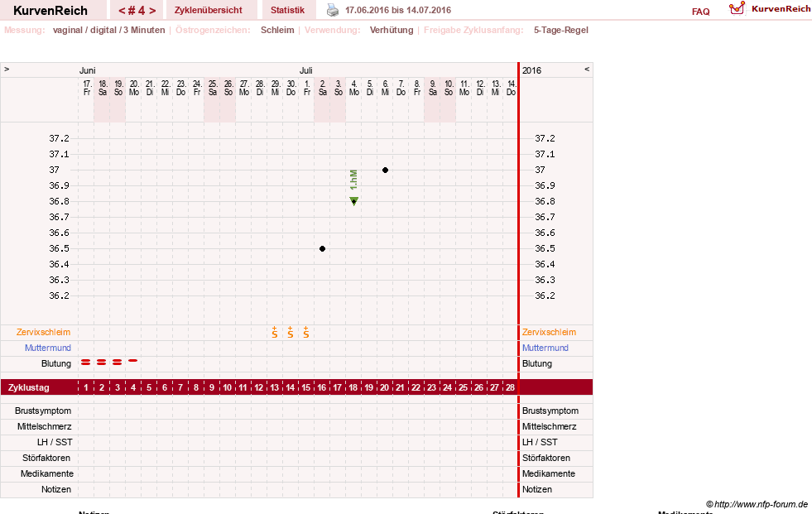
Task: Expand chart with top-left chevron
Action: coord(7,69)
